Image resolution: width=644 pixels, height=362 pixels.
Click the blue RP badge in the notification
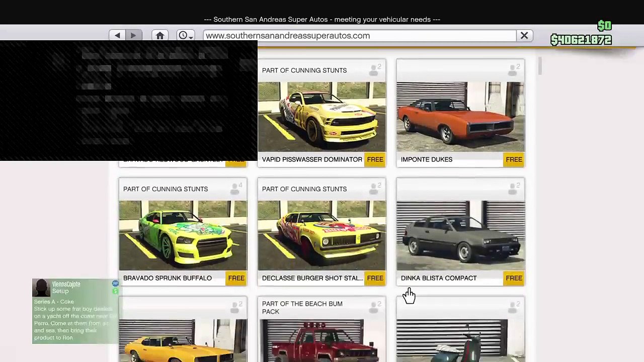[115, 284]
